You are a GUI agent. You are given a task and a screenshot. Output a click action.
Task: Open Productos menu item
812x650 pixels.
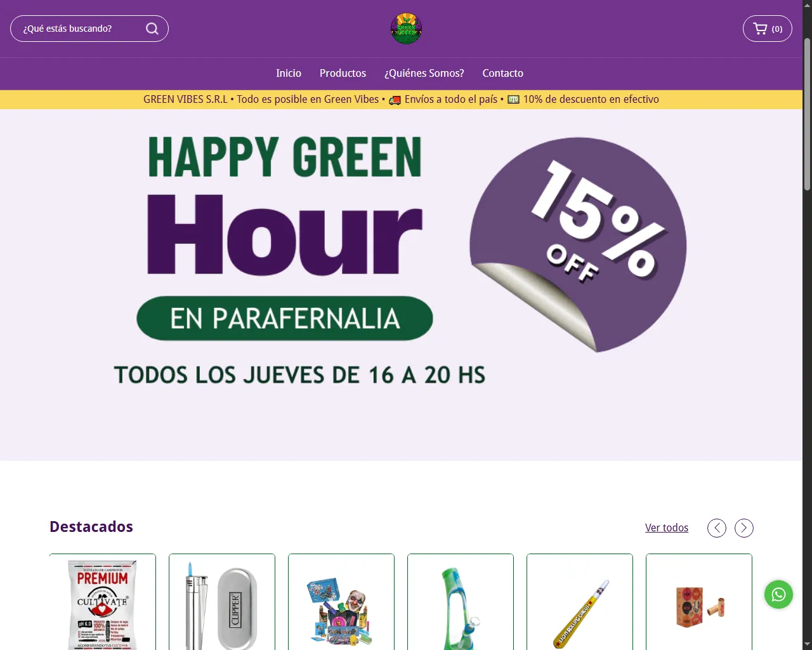pos(343,73)
